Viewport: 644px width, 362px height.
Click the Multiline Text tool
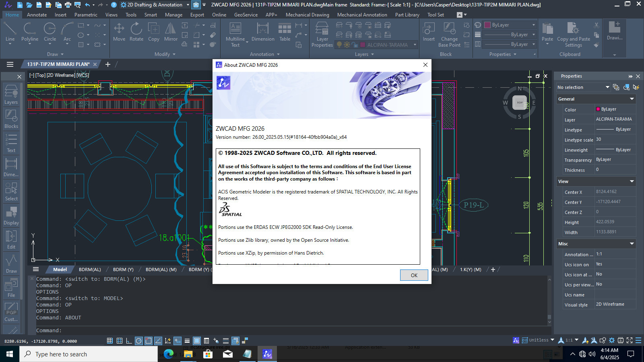click(235, 35)
